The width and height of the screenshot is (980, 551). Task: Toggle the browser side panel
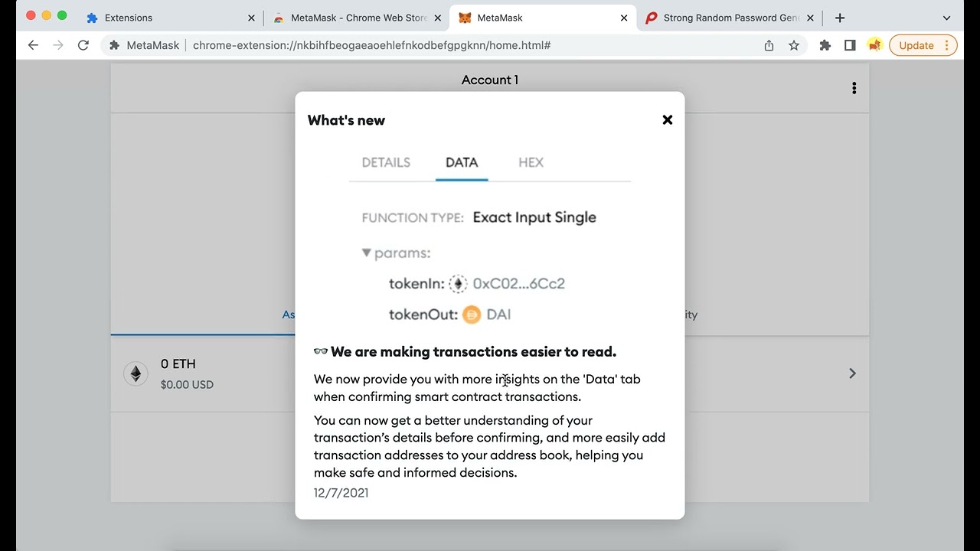(x=850, y=45)
